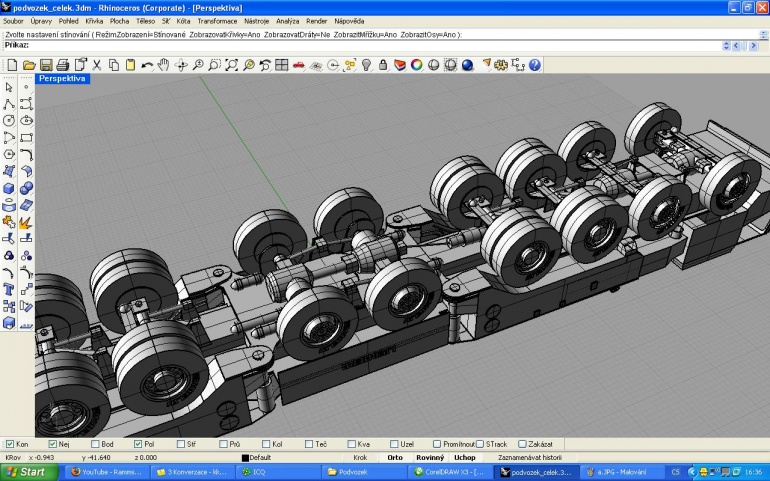Activate the Pan hand tool

point(164,65)
